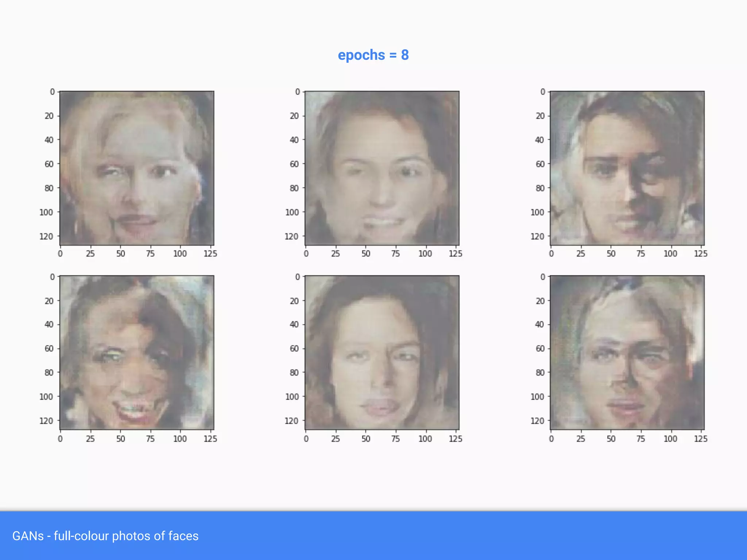Click y-axis label 100 of bottom-right plot

[x=537, y=397]
